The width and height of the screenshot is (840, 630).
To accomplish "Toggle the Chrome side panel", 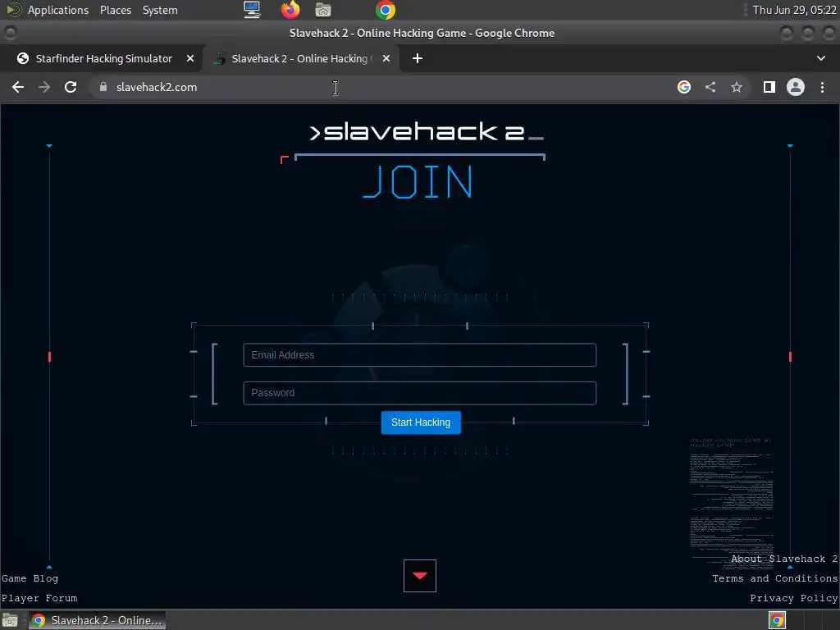I will click(769, 87).
